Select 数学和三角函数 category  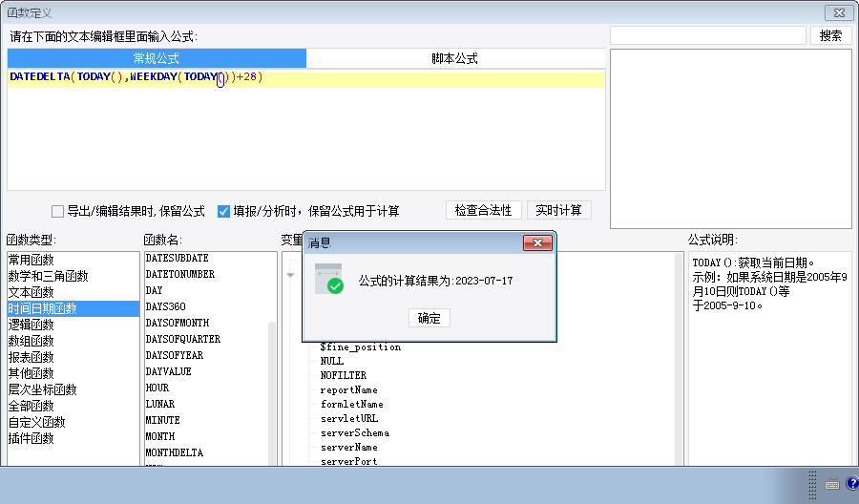click(x=73, y=276)
